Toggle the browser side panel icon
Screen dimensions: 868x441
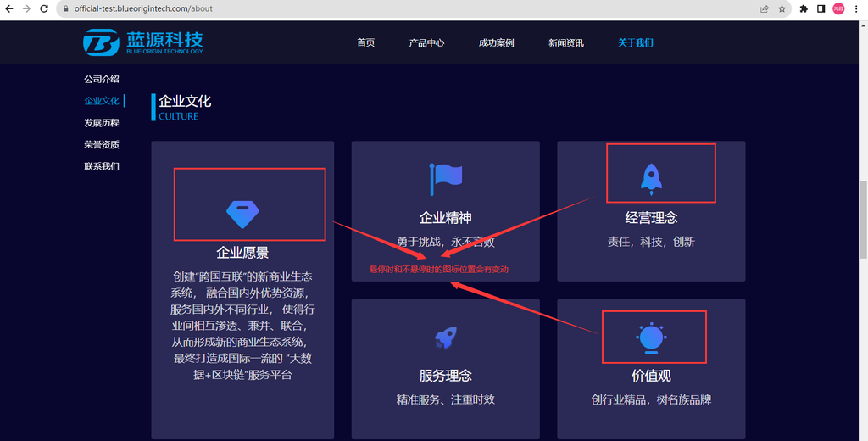(x=821, y=8)
